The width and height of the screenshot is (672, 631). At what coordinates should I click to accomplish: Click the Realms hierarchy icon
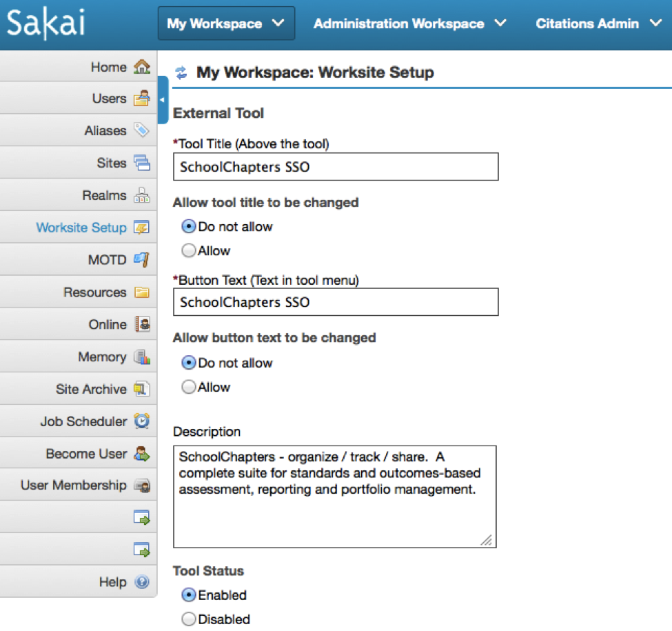[142, 195]
